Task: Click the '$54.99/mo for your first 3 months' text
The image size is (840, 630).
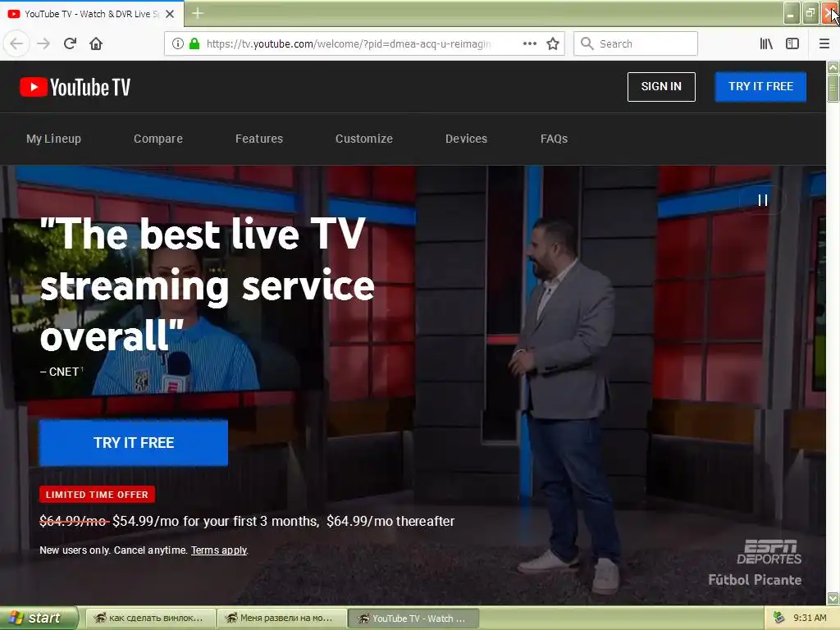Action: click(x=216, y=521)
